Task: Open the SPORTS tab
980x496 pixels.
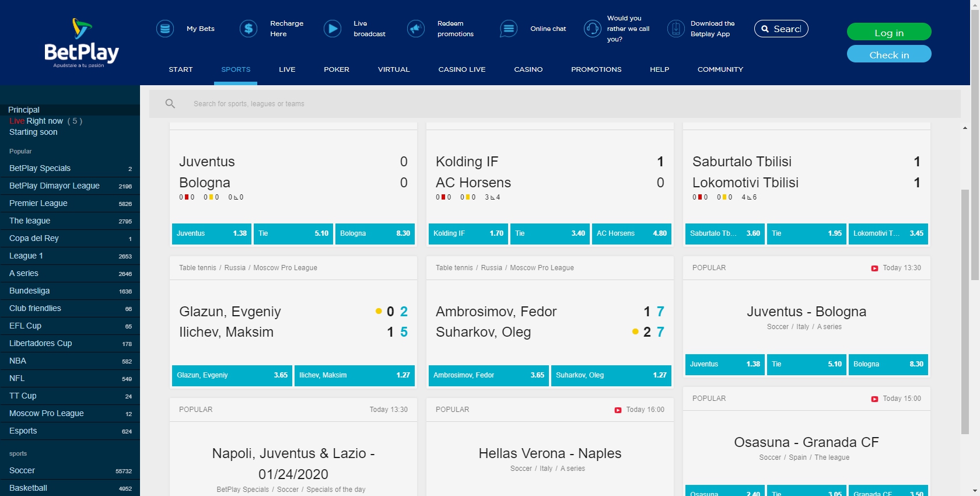Action: click(x=236, y=69)
